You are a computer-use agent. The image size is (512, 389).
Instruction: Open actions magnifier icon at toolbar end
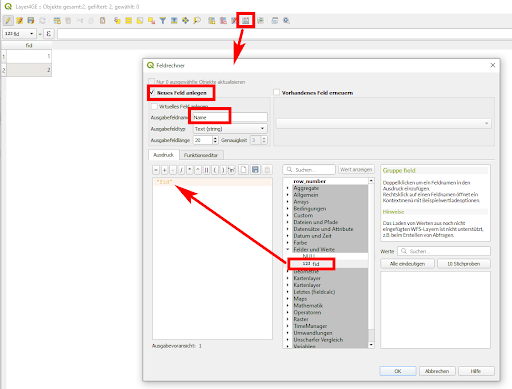point(286,21)
